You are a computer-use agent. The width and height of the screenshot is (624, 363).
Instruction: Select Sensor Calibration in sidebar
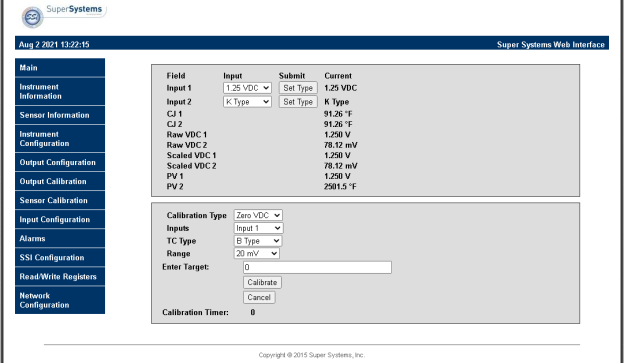pos(60,200)
